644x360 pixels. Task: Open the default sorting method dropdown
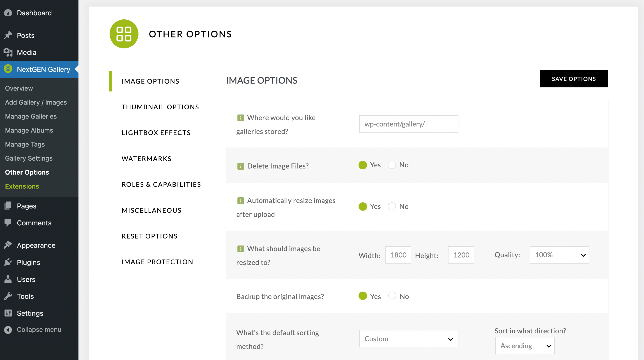coord(409,339)
